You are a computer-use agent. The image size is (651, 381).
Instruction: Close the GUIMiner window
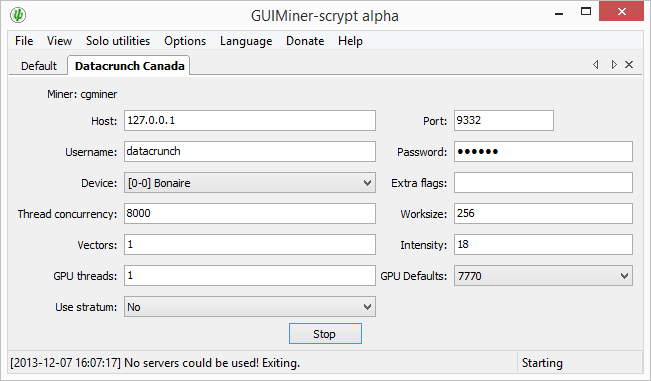pyautogui.click(x=622, y=11)
